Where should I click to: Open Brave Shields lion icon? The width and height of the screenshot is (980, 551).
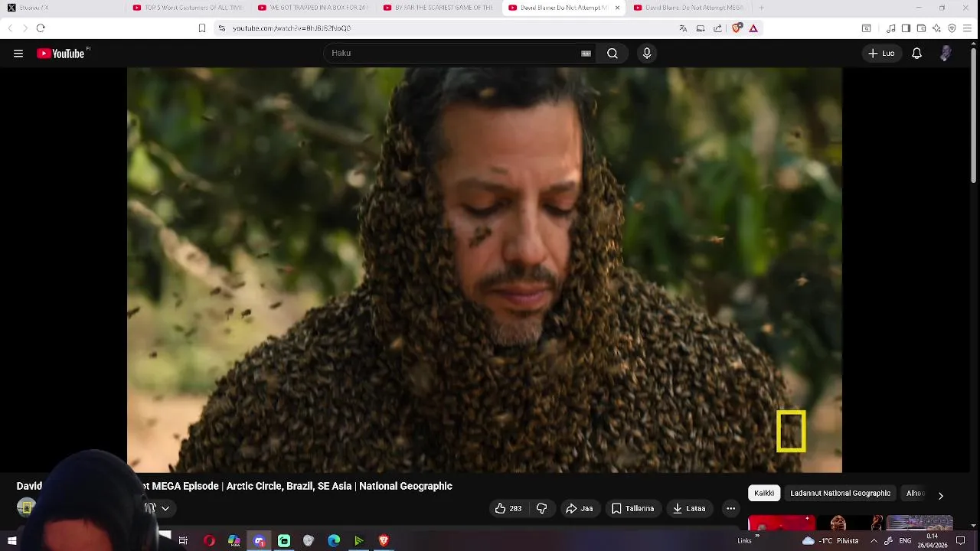tap(737, 28)
